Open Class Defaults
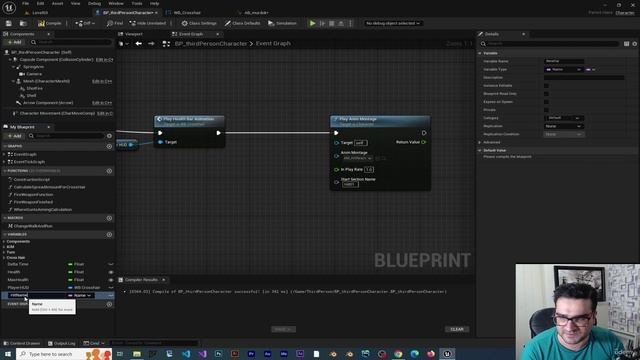This screenshot has width=640, height=360. coord(242,23)
